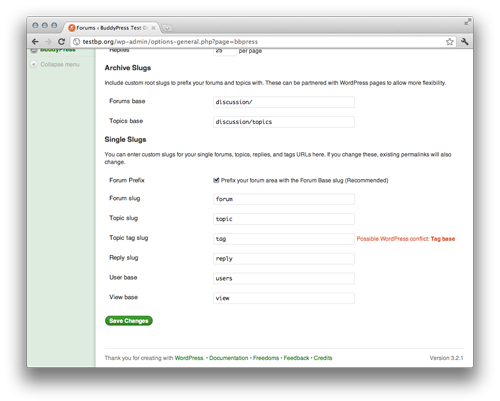The width and height of the screenshot is (500, 401).
Task: Click the Tag base conflict warning text
Action: [x=406, y=239]
